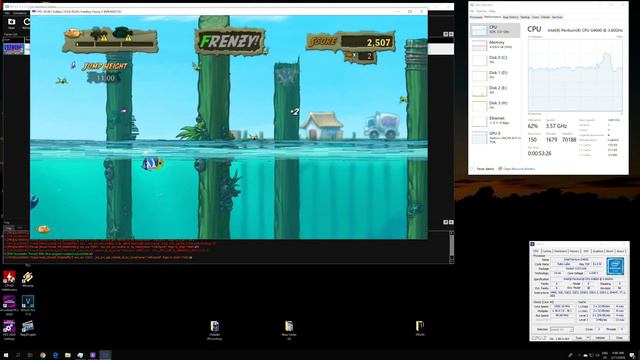This screenshot has width=640, height=360.
Task: Select the Log tab in RPCS3 log panel
Action: [8, 228]
